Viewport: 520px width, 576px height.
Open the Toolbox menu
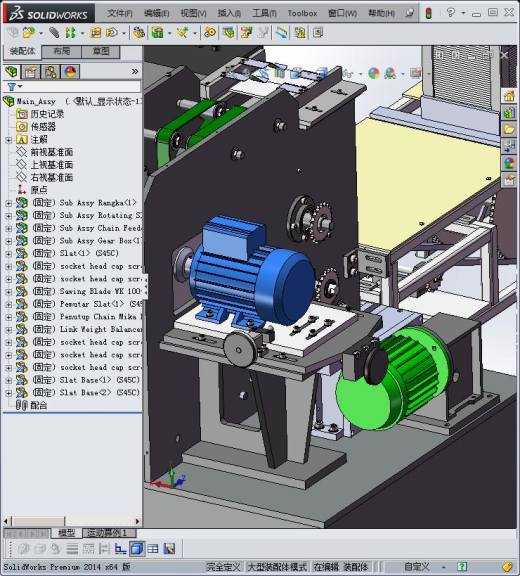302,13
